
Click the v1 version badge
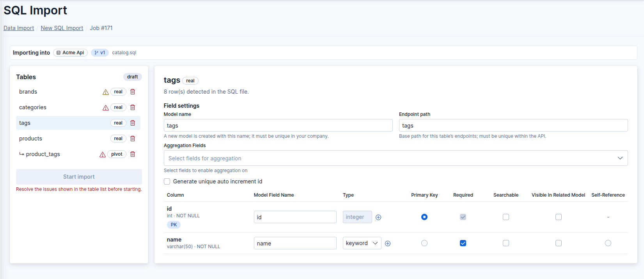pyautogui.click(x=100, y=53)
